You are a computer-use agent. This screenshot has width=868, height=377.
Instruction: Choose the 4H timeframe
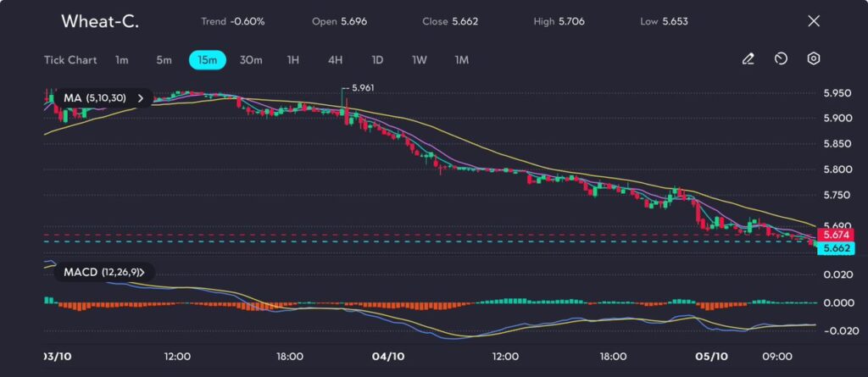(x=336, y=60)
